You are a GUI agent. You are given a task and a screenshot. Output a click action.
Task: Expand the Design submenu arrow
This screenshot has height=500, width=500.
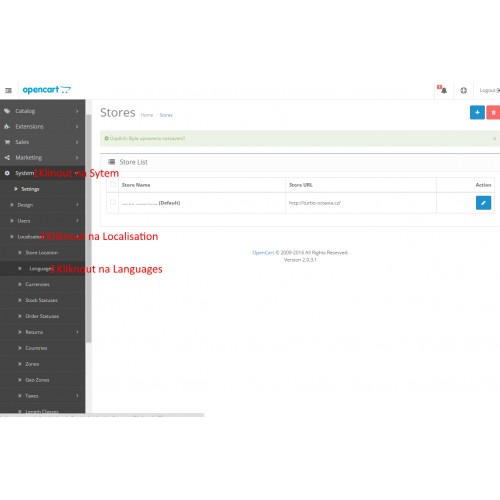77,205
